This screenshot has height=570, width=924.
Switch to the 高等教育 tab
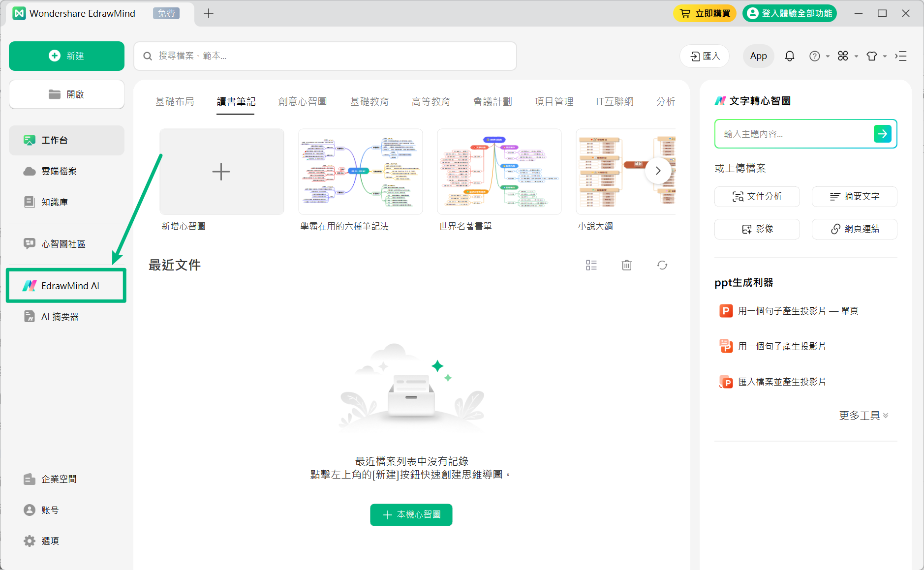point(431,101)
